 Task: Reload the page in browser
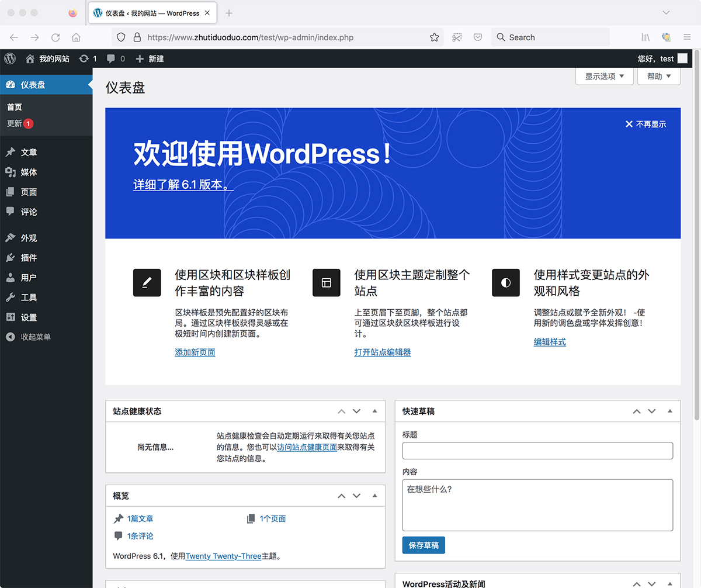55,37
